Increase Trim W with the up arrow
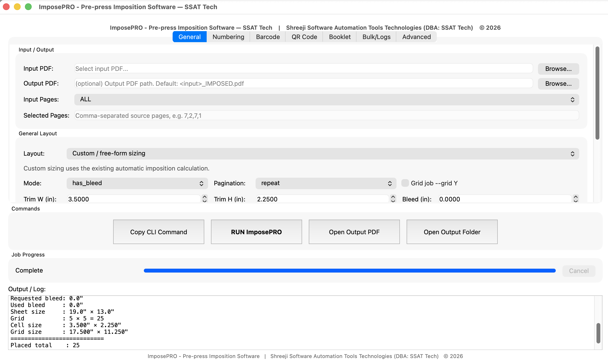This screenshot has width=608, height=364. [205, 197]
